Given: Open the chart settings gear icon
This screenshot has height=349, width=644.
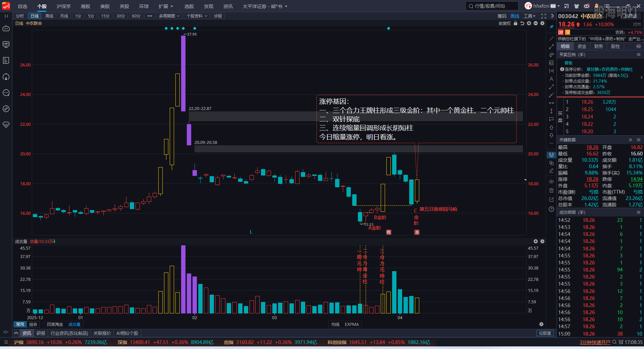Looking at the screenshot, I should [542, 23].
